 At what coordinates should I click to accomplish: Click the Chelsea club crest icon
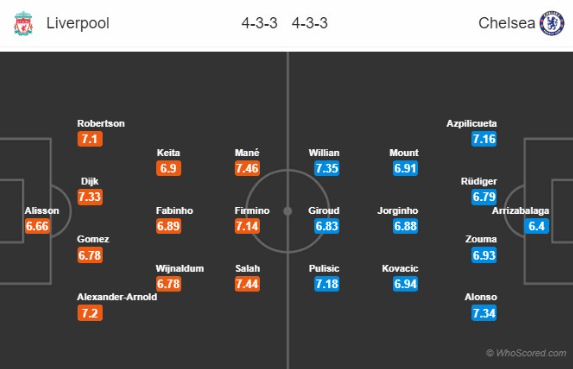[x=552, y=23]
